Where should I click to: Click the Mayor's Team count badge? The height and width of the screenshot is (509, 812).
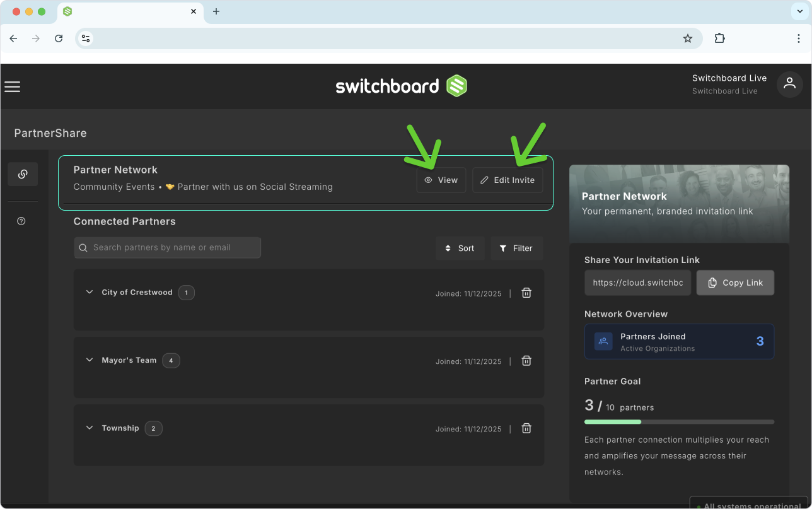[x=171, y=361]
